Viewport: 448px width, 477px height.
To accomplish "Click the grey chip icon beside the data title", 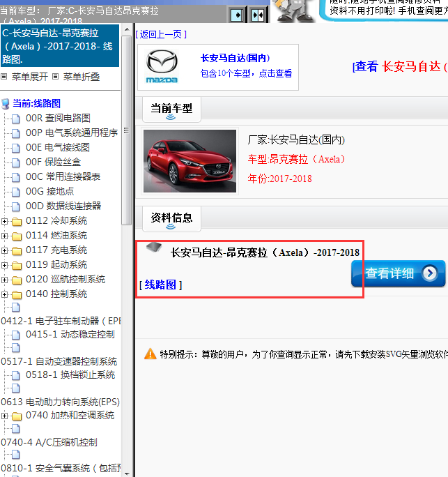I will point(154,247).
